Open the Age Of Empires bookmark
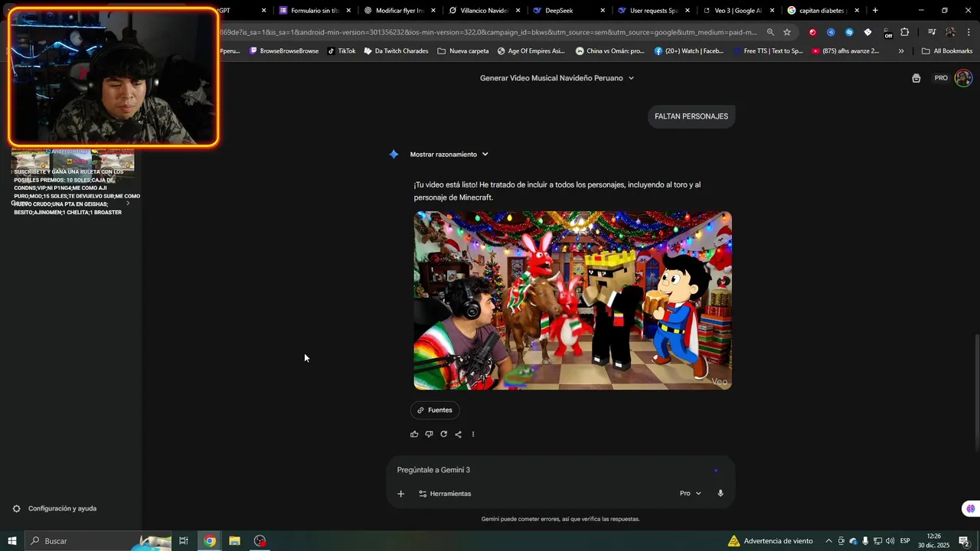The image size is (980, 551). pyautogui.click(x=531, y=51)
